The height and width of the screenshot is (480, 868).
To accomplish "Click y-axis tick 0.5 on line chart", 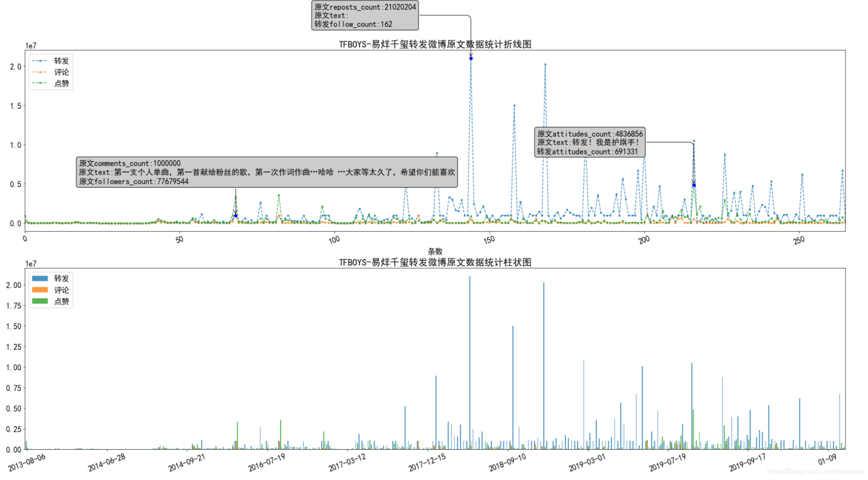I will click(15, 184).
